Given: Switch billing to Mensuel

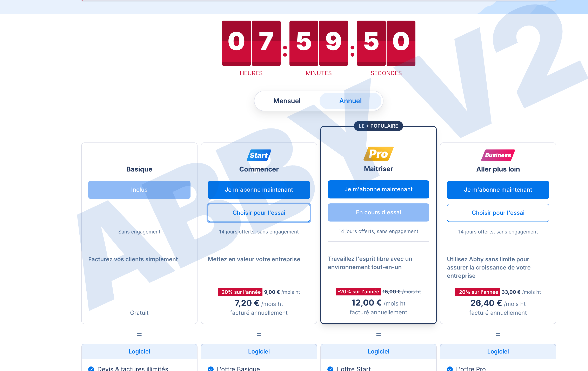Looking at the screenshot, I should coord(287,101).
